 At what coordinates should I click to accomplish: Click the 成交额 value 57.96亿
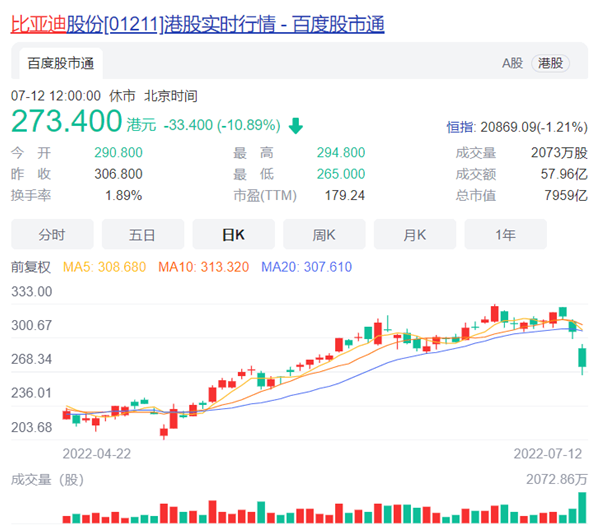[x=564, y=174]
